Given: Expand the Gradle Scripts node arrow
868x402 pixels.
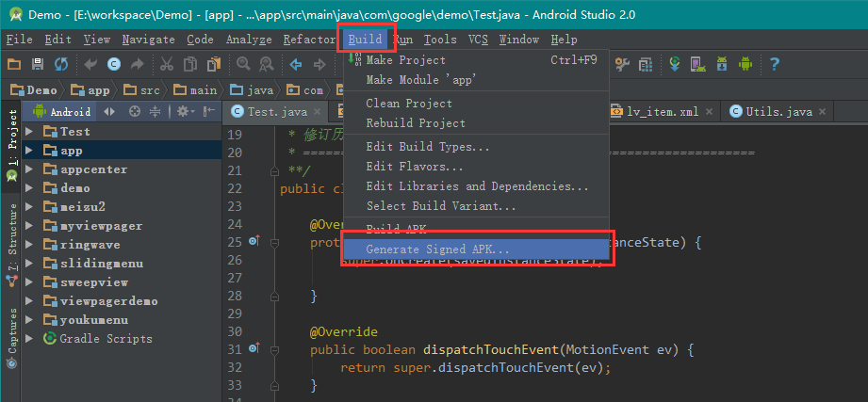Looking at the screenshot, I should pyautogui.click(x=29, y=338).
